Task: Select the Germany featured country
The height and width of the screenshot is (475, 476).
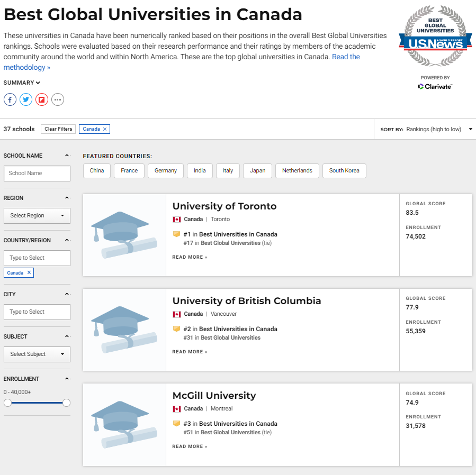Action: 166,171
